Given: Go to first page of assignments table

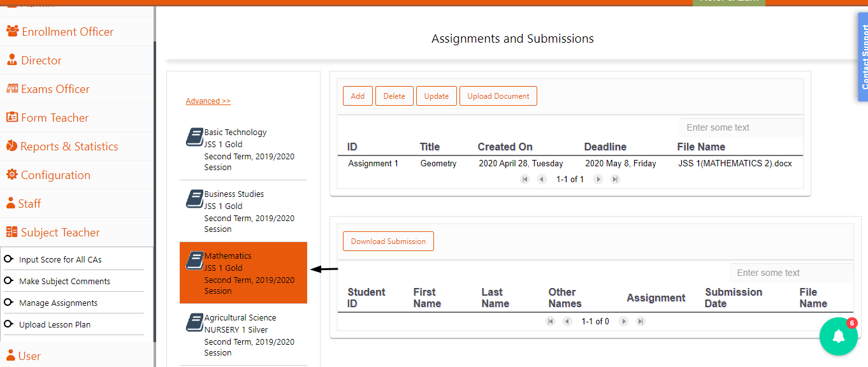Looking at the screenshot, I should point(525,180).
